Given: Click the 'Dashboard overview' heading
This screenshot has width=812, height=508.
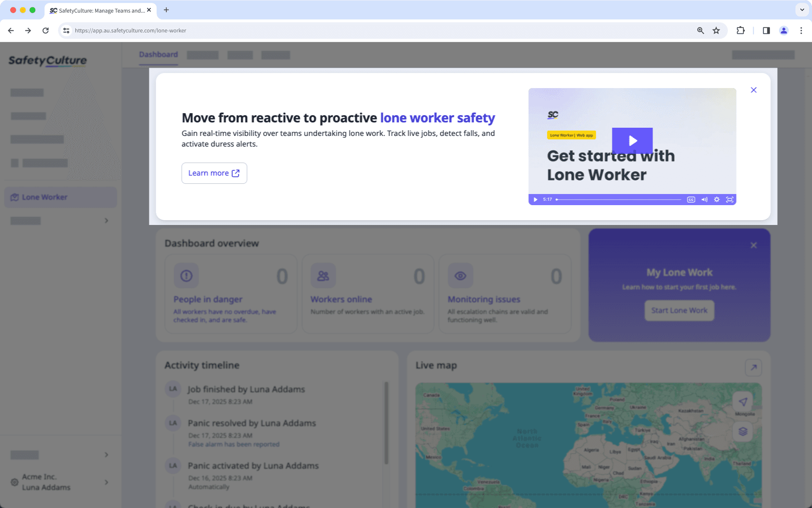Looking at the screenshot, I should (212, 243).
